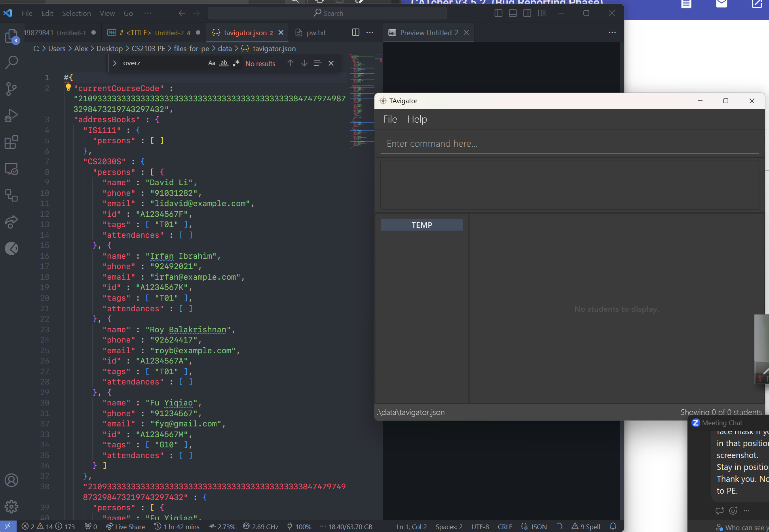The height and width of the screenshot is (532, 769).
Task: Open the Search view in activity bar
Action: [x=11, y=62]
